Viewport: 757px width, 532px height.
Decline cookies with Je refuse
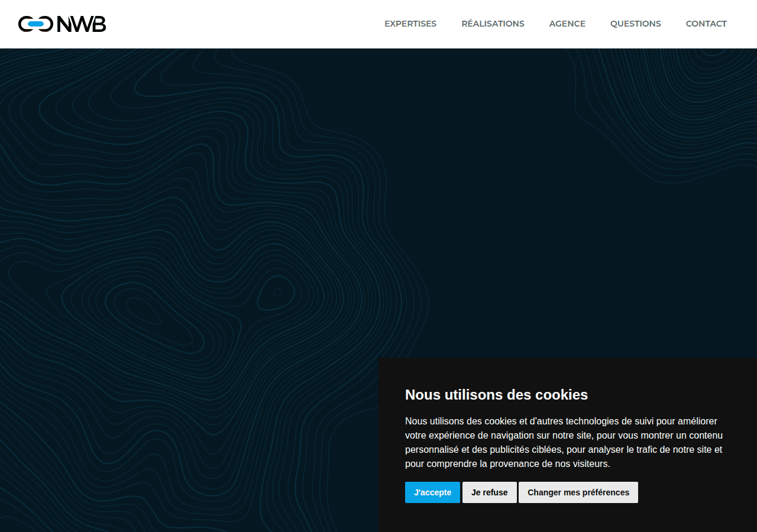pos(490,492)
